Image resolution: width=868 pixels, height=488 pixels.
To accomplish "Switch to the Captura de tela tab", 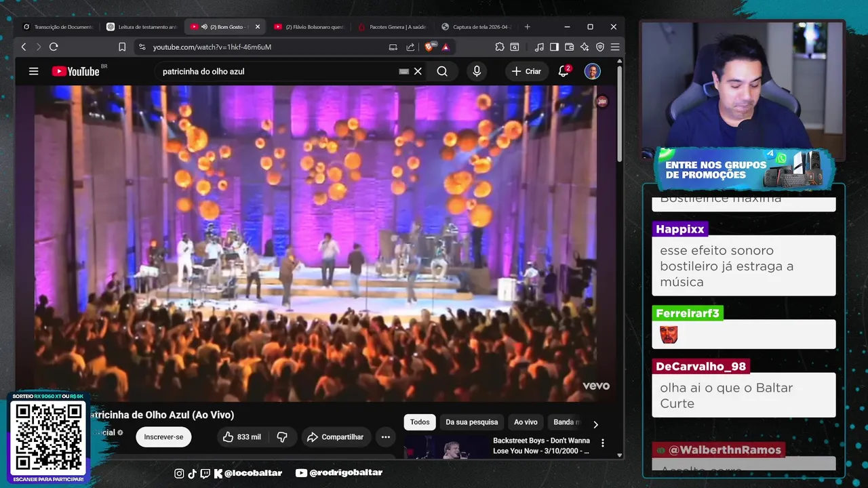I will click(x=476, y=27).
